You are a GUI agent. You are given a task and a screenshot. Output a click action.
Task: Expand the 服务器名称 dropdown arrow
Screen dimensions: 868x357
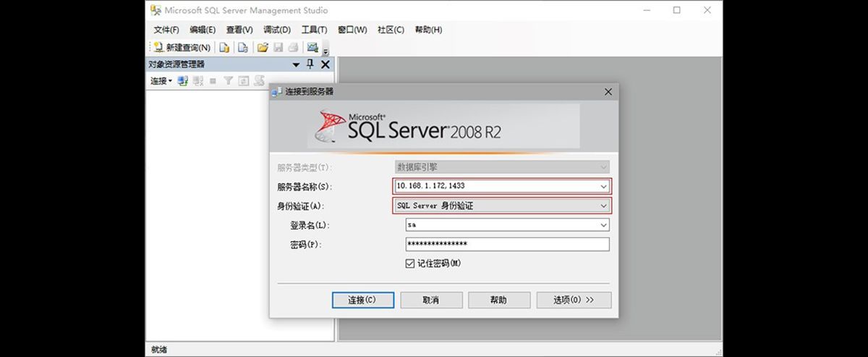point(603,186)
